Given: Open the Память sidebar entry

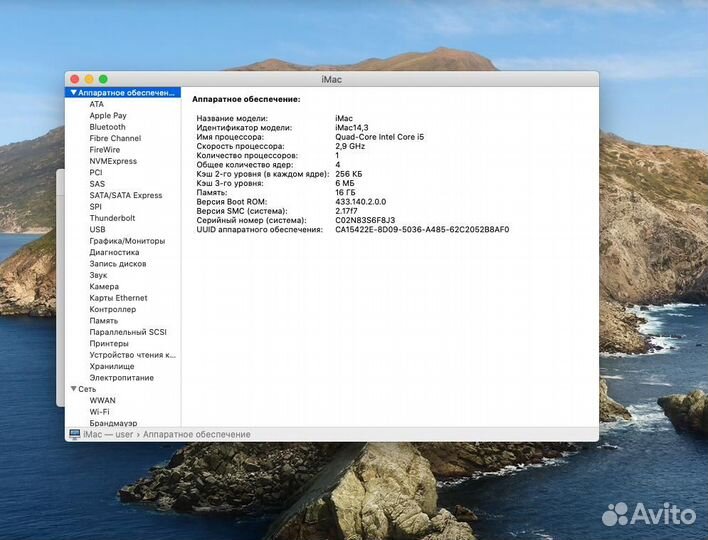Looking at the screenshot, I should click(x=103, y=321).
